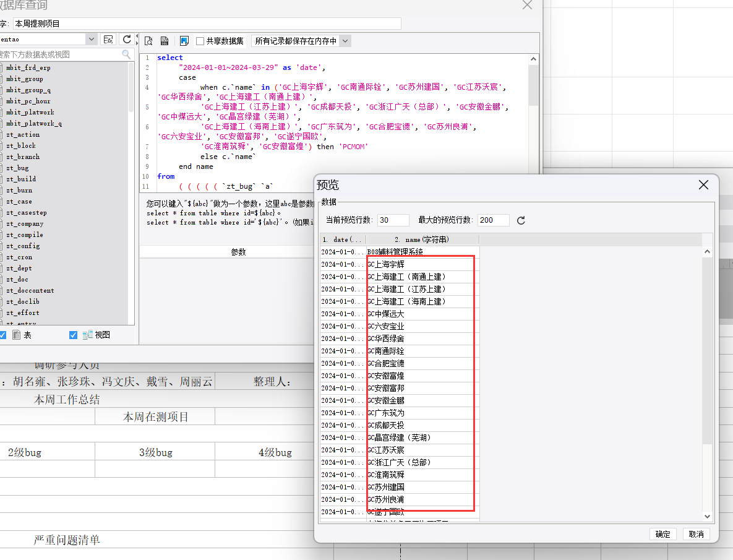Image resolution: width=733 pixels, height=560 pixels.
Task: Open the entao connection dropdown
Action: 92,39
